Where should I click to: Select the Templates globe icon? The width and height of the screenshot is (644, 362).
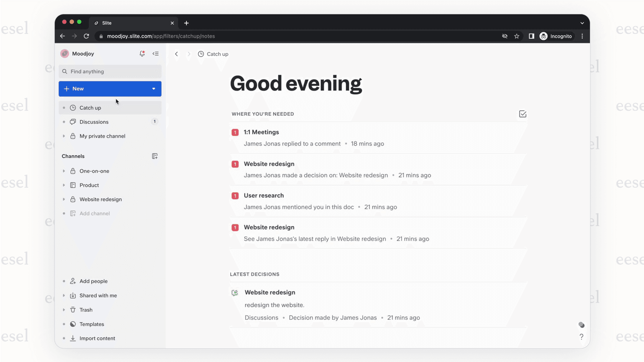(72, 324)
